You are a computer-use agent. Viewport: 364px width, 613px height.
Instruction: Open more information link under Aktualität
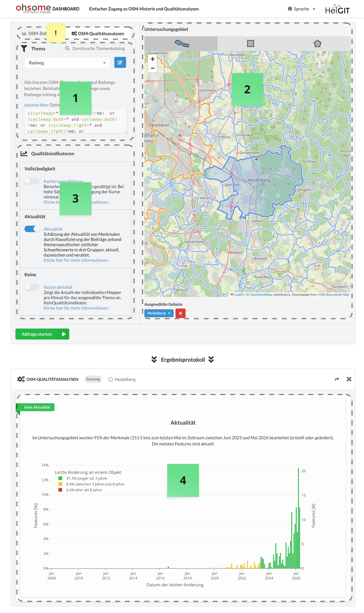76,260
